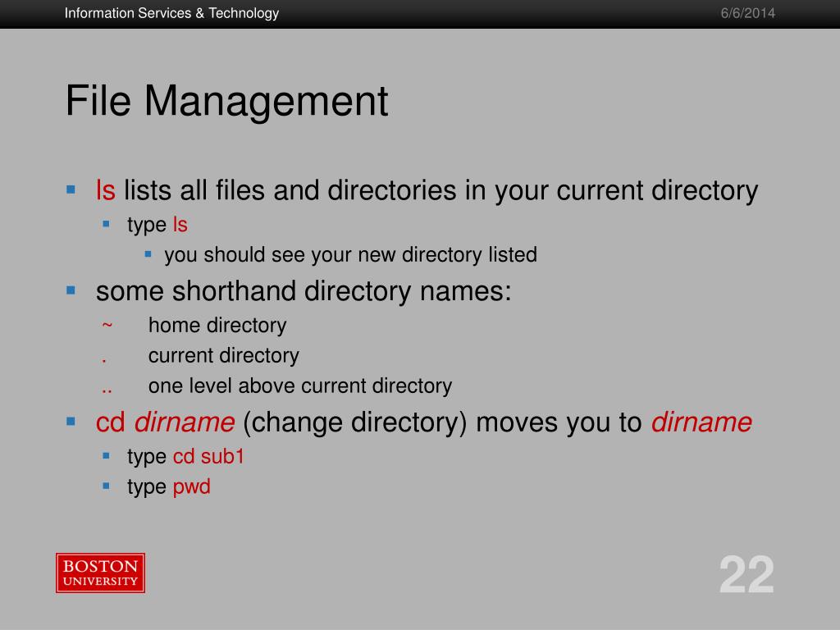Viewport: 840px width, 630px height.
Task: Click the red 'ls' command after type
Action: 180,225
